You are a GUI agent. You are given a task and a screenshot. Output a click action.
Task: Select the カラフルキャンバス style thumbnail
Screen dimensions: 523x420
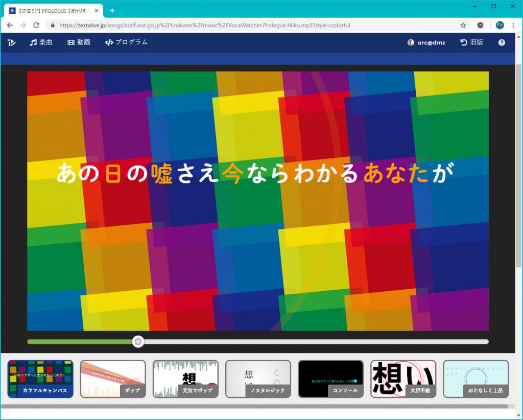pyautogui.click(x=40, y=379)
